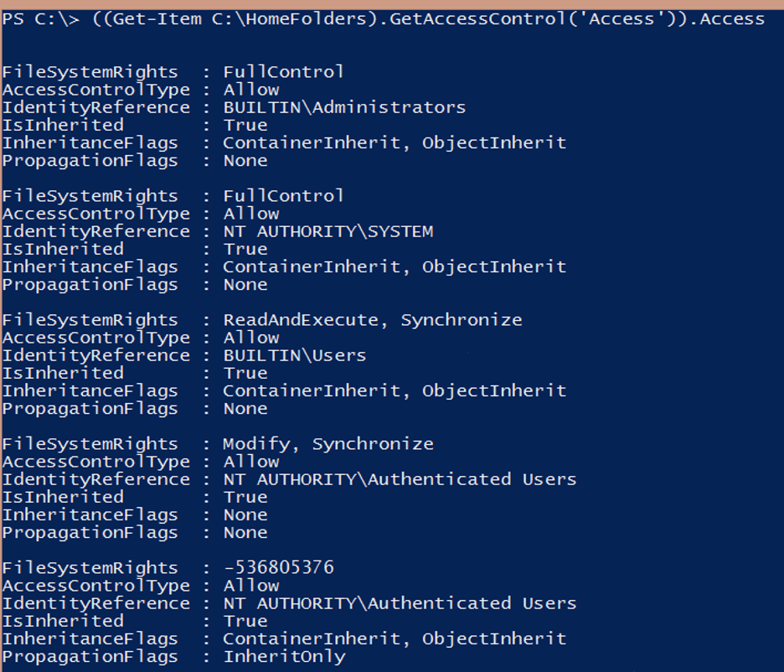Select the BUILTIN\Administrators identity value
This screenshot has width=784, height=672.
(x=343, y=107)
